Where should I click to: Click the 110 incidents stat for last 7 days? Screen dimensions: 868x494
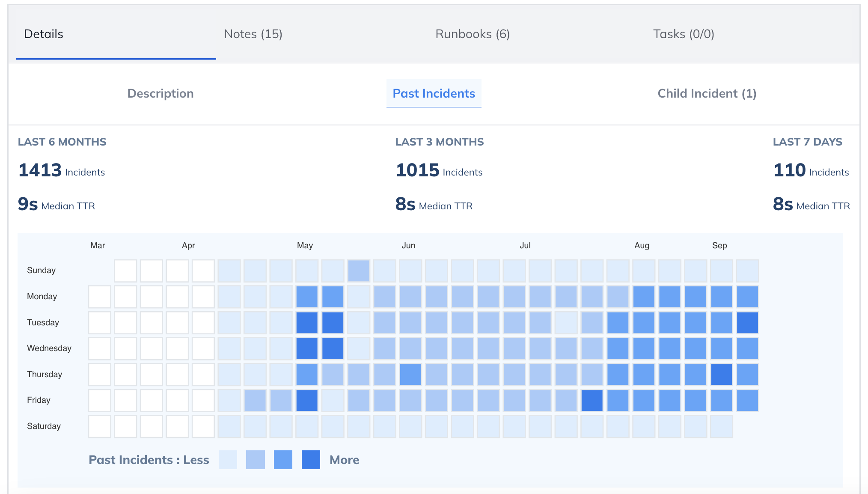pos(790,170)
